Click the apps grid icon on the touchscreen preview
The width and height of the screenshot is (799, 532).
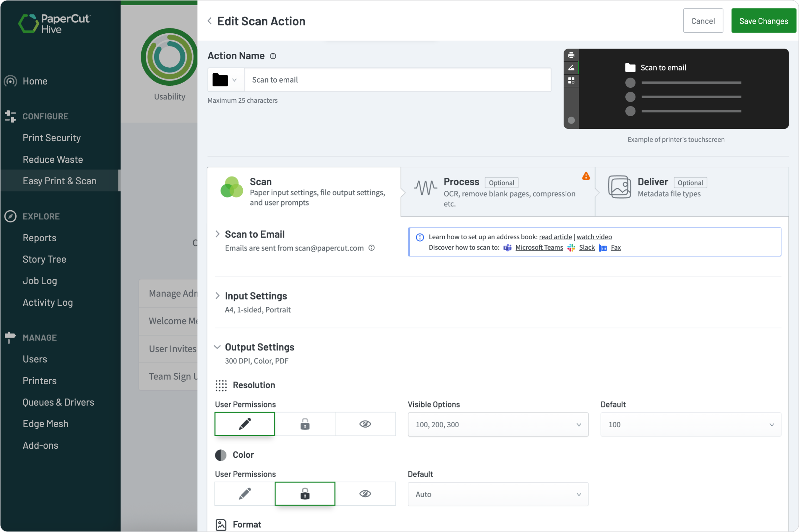571,80
